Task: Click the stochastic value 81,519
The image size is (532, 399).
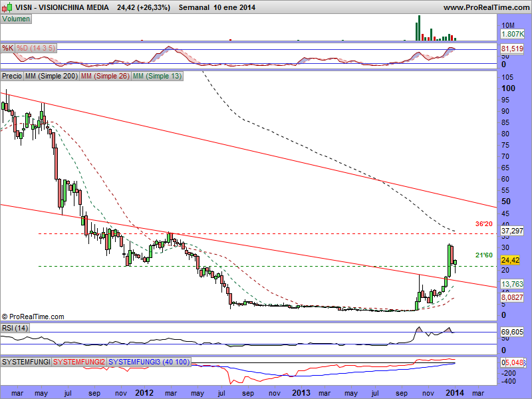Action: pos(512,49)
